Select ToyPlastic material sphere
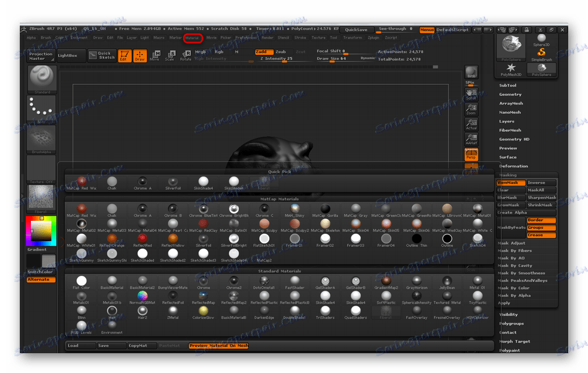Image resolution: width=588 pixels, height=373 pixels. point(477,298)
